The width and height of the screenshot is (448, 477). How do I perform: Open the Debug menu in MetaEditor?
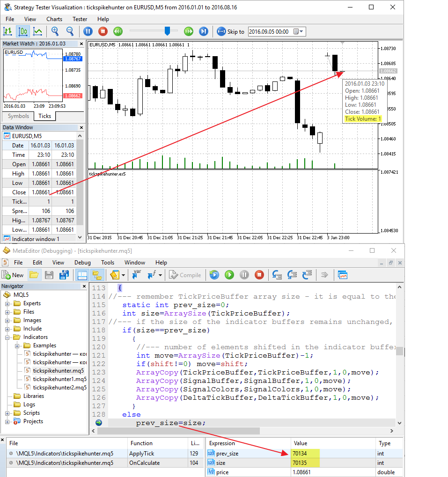[x=82, y=263]
